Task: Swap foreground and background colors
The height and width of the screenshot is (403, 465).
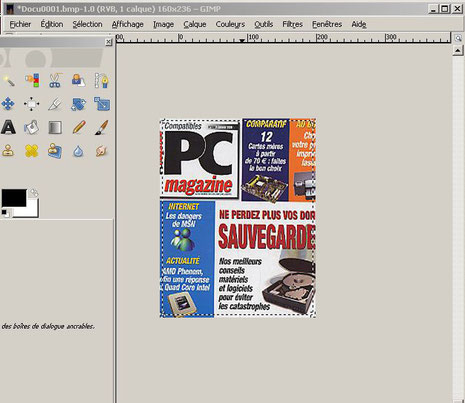Action: (34, 193)
